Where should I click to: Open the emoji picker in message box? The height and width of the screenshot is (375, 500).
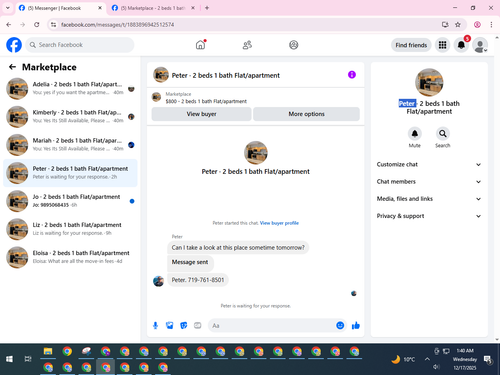340,325
